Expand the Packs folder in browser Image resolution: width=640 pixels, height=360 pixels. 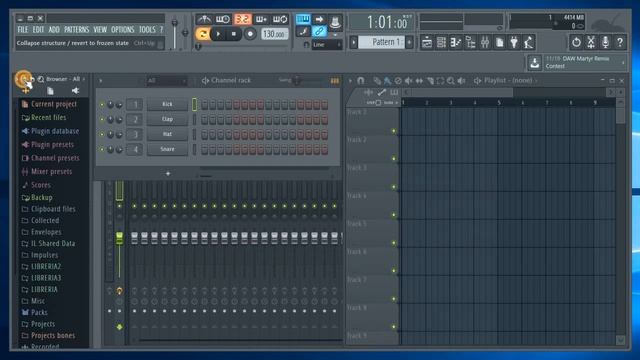click(39, 312)
